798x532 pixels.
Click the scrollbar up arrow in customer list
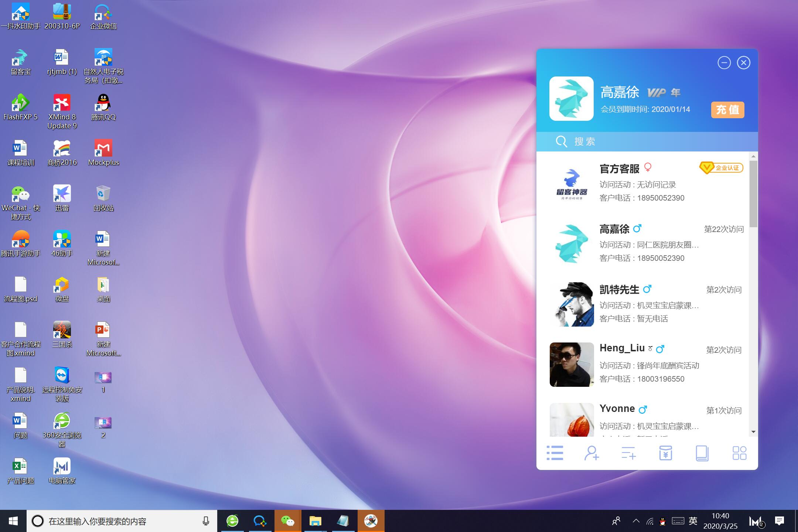(x=753, y=156)
